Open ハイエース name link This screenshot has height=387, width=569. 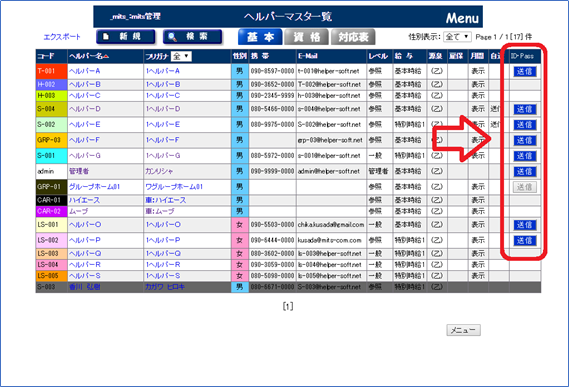[x=84, y=200]
